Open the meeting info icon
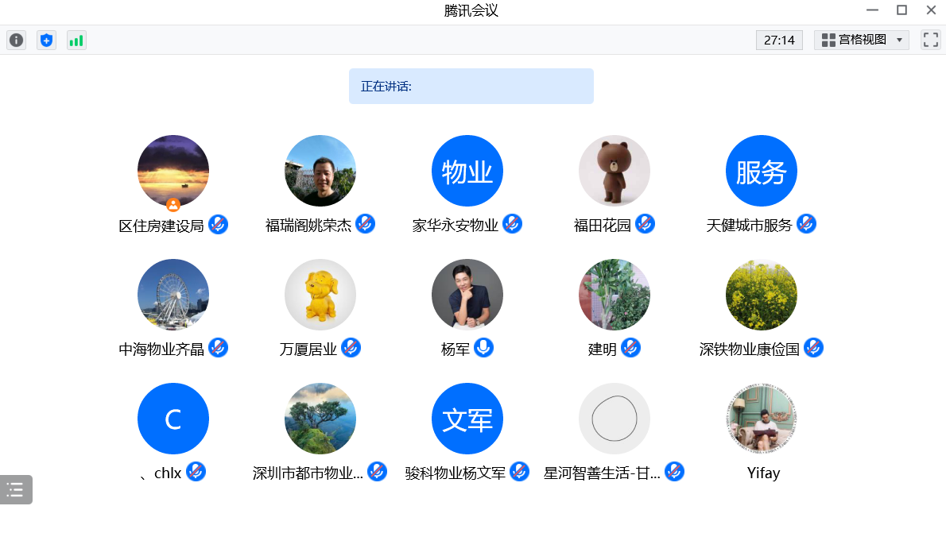 tap(16, 41)
